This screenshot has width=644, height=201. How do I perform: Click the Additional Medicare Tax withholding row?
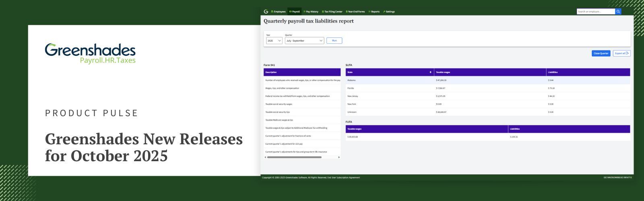[302, 128]
